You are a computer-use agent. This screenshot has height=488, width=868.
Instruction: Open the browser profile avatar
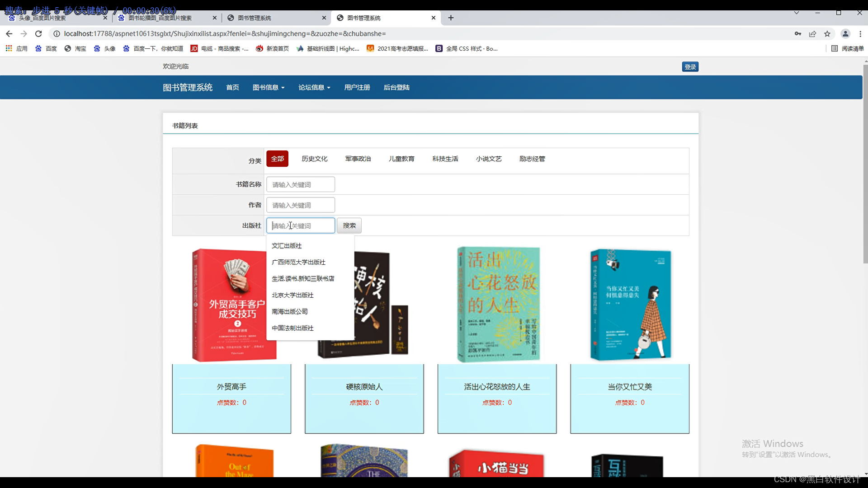(x=845, y=34)
